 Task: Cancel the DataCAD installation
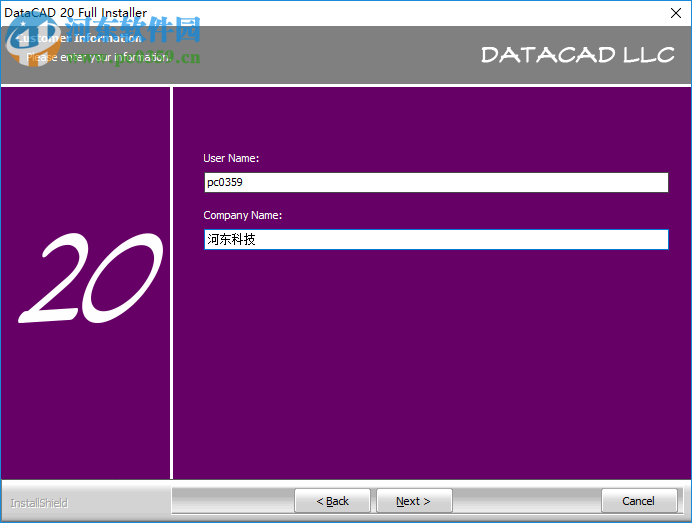pyautogui.click(x=639, y=501)
